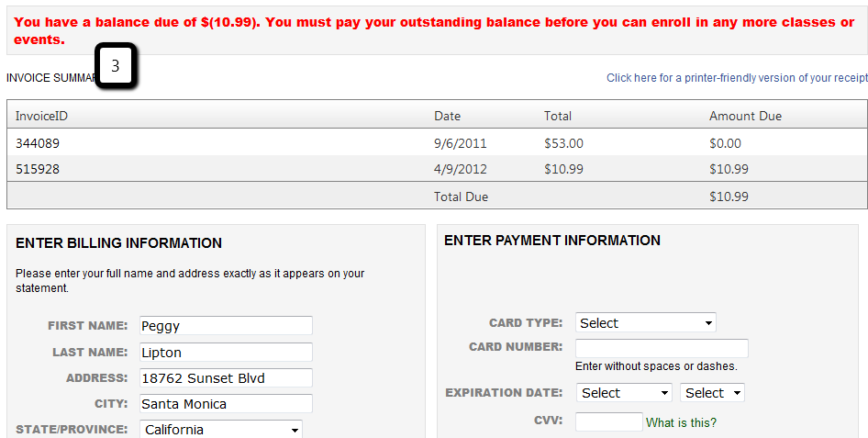The image size is (868, 438).
Task: Focus the City field containing Santa Monica
Action: click(x=226, y=404)
